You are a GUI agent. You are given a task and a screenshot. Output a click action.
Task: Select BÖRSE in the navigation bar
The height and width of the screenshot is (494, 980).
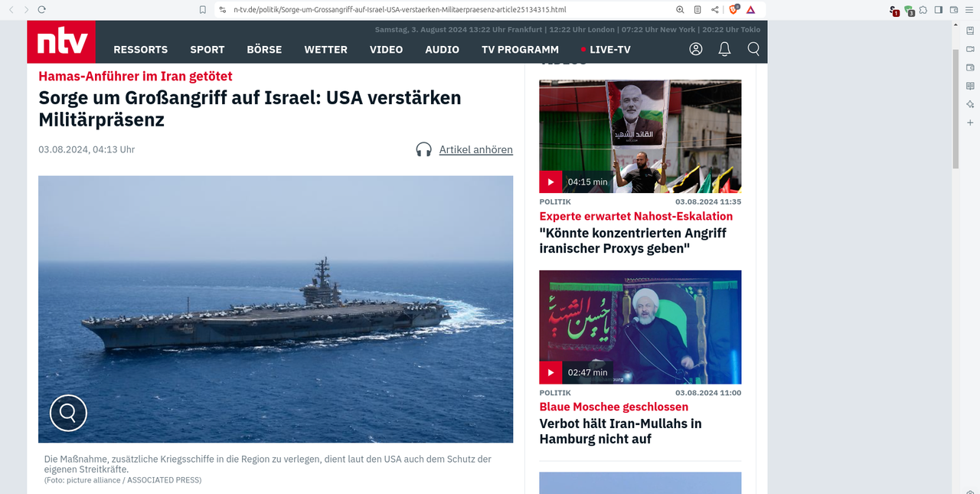click(264, 49)
